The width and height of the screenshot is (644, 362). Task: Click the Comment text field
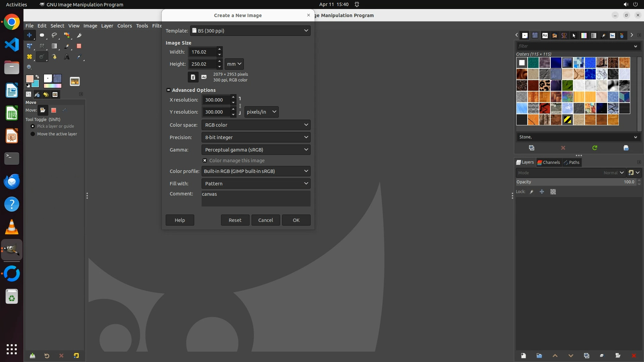click(x=256, y=198)
